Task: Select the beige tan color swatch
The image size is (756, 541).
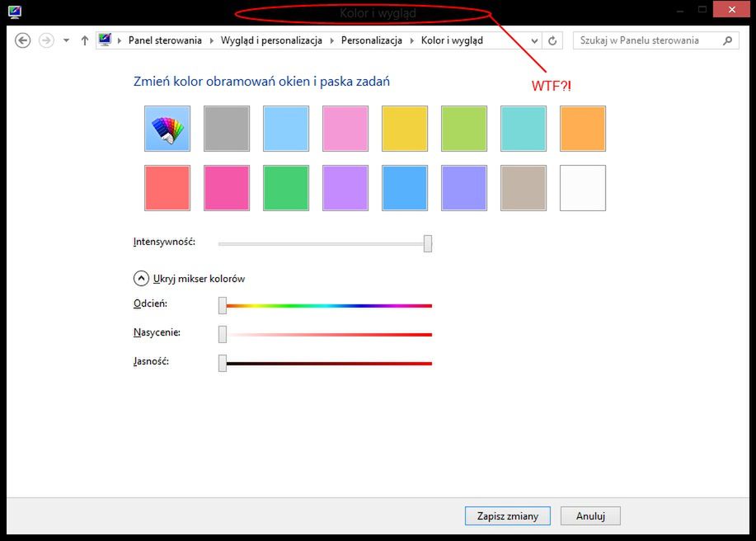Action: [524, 188]
